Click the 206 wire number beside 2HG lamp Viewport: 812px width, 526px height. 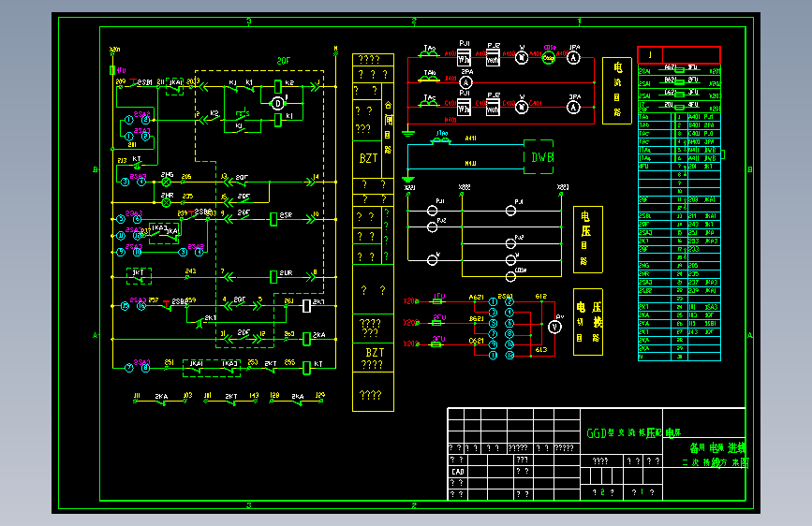pos(186,177)
